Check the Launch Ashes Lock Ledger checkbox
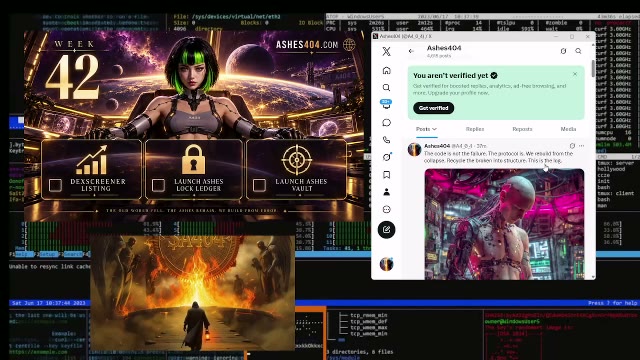Image resolution: width=640 pixels, height=360 pixels. 158,185
